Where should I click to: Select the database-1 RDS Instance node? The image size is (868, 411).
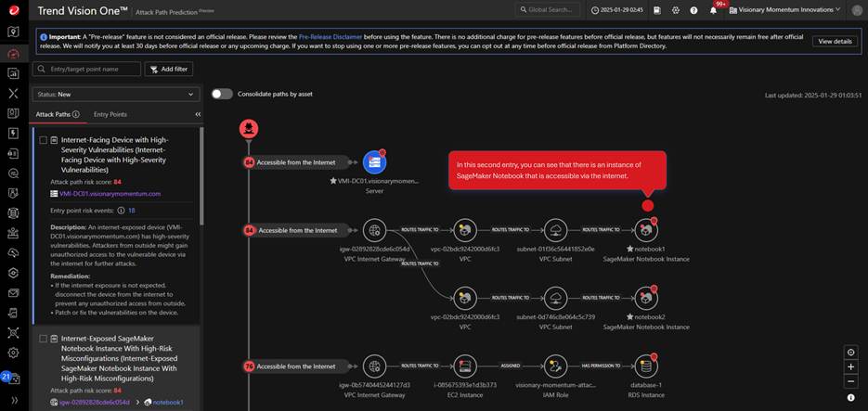pos(646,366)
